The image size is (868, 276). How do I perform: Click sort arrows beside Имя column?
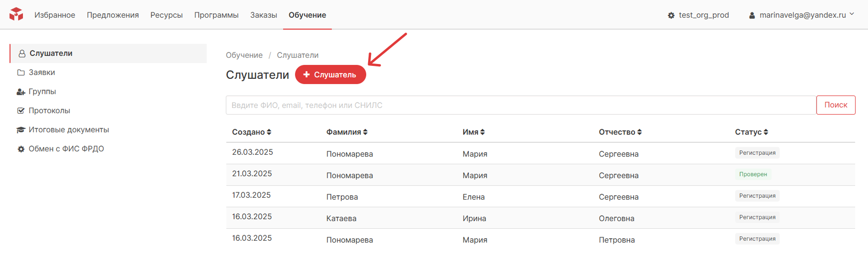pos(483,132)
